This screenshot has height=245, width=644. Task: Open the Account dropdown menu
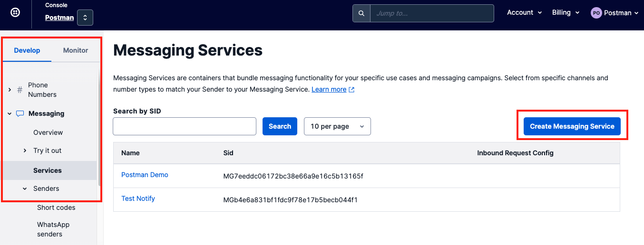524,13
